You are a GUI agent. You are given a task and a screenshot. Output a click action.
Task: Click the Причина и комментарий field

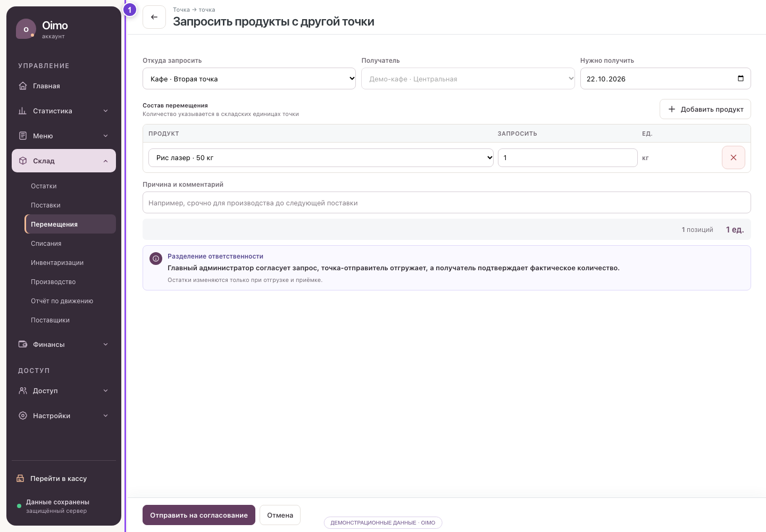click(x=447, y=203)
